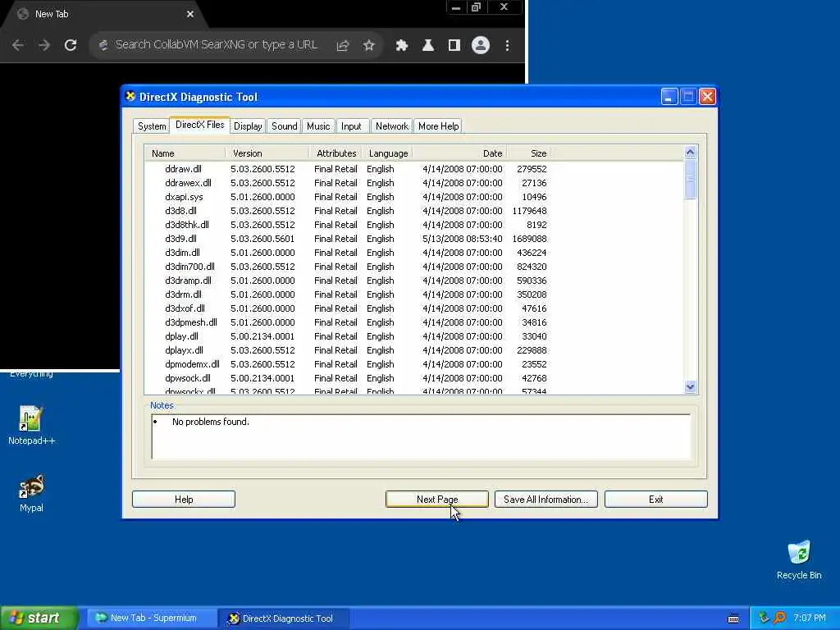Screen dimensions: 840x630
Task: Open the browser three-dot menu
Action: point(507,46)
